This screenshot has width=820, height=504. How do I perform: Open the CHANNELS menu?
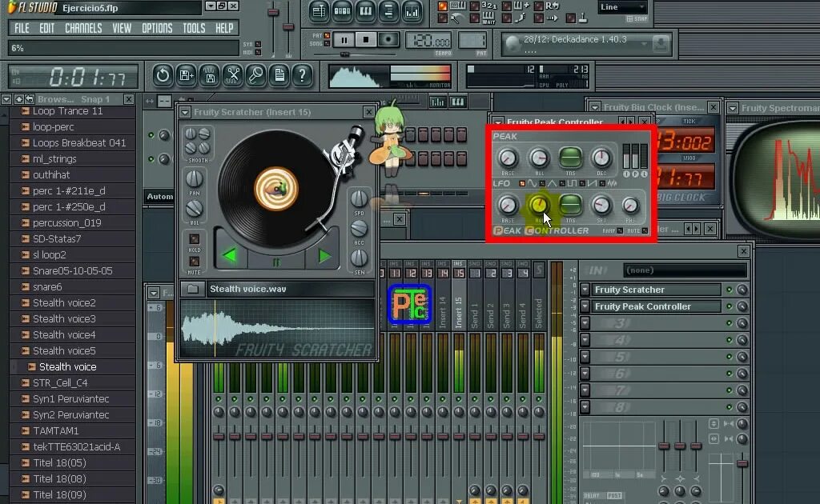click(83, 28)
